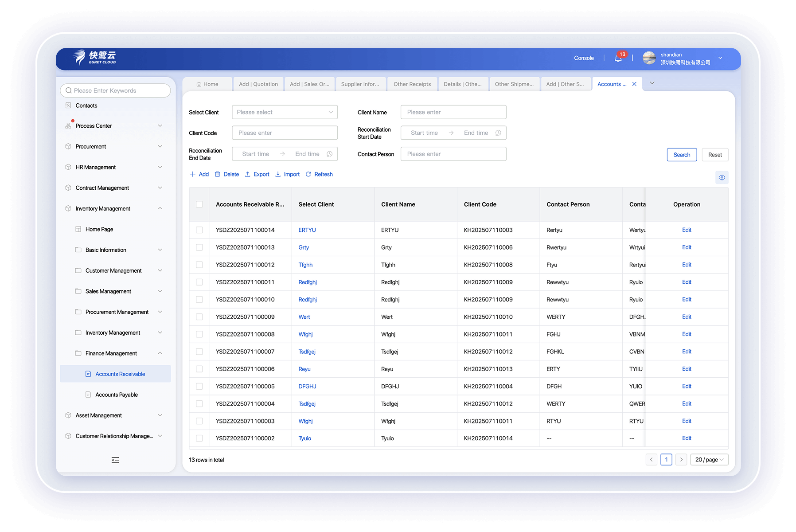Screen dimensions: 796x532
Task: Select the checkbox for YSDZ2025071100009
Action: [199, 317]
